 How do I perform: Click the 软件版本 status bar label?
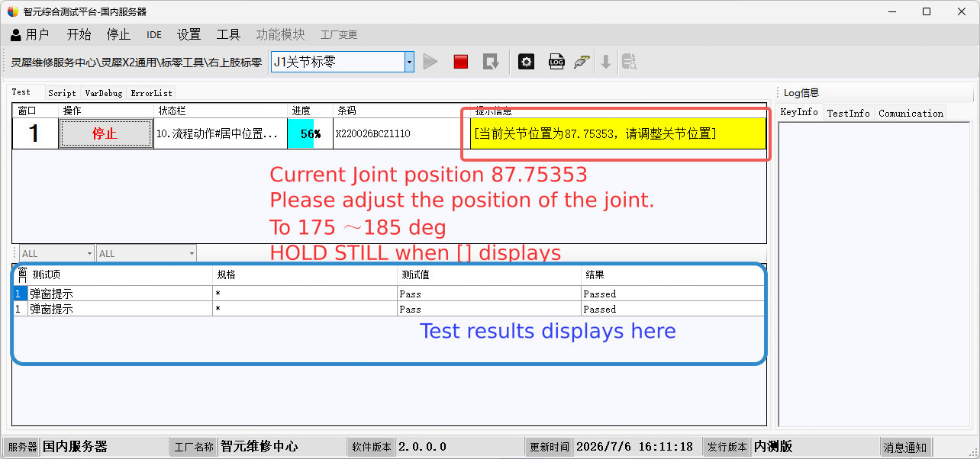(372, 447)
